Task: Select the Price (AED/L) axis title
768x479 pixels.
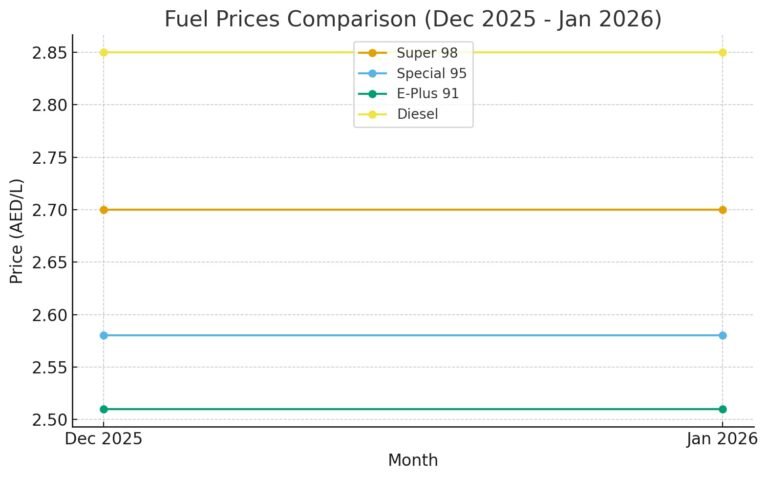Action: 17,231
